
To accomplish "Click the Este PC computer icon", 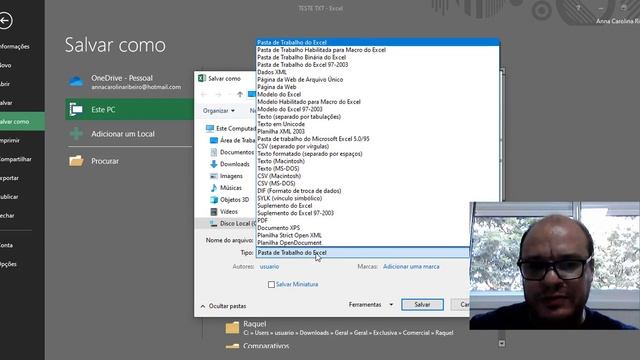I will click(x=76, y=109).
